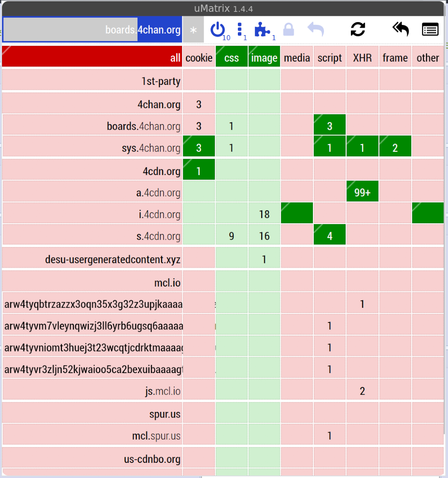The image size is (448, 478).
Task: Click the js.mcl.io row label
Action: tap(92, 389)
